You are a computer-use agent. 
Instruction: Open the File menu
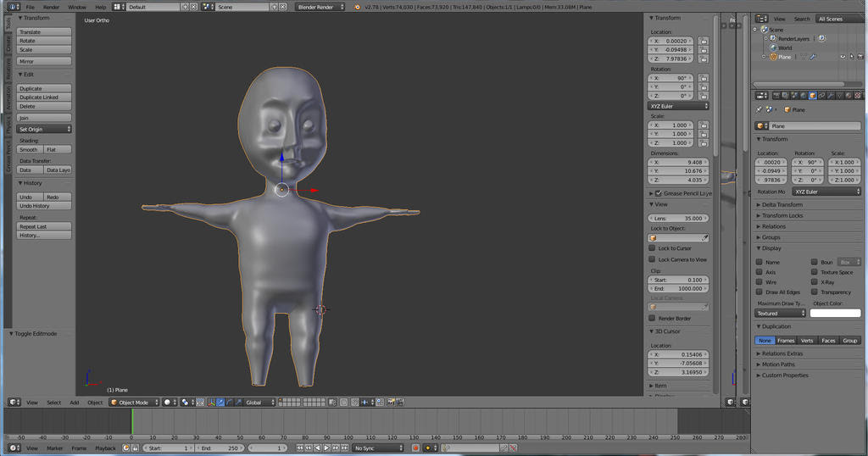click(30, 7)
